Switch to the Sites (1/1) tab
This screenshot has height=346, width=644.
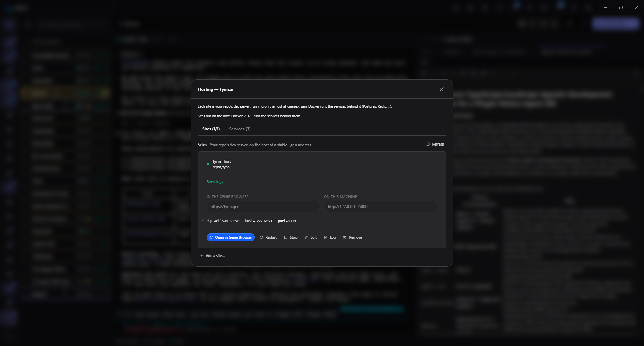pos(211,129)
